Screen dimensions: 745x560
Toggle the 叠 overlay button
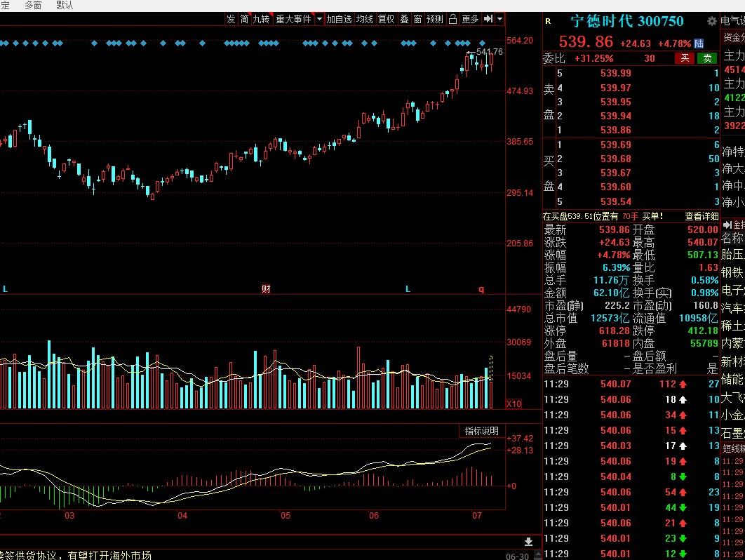coord(404,19)
